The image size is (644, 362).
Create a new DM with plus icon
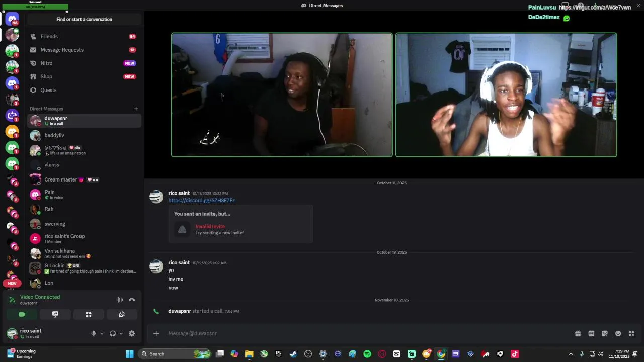click(136, 109)
